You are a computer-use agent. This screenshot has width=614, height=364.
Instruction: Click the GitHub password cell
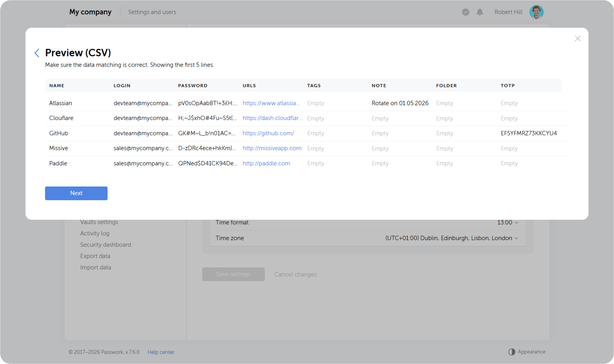tap(207, 133)
